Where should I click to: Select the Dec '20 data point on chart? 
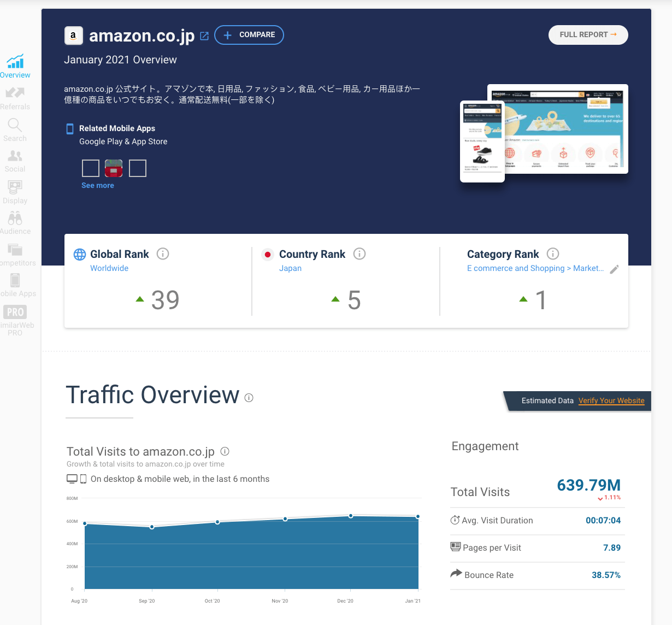(x=351, y=516)
